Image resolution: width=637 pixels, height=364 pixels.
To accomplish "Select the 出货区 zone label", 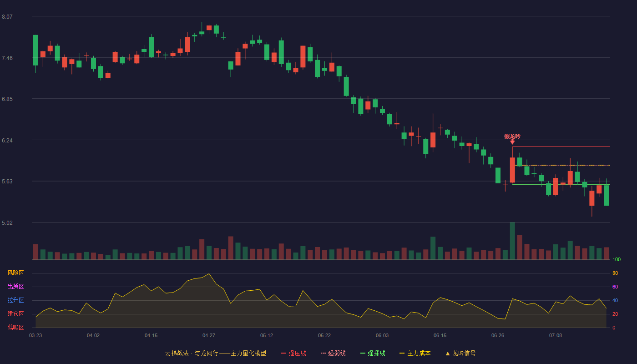I will point(15,287).
